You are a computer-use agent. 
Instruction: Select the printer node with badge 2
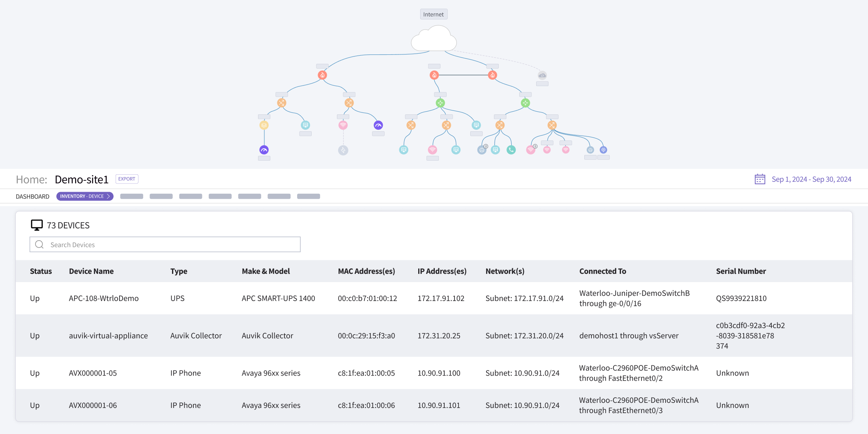(482, 150)
